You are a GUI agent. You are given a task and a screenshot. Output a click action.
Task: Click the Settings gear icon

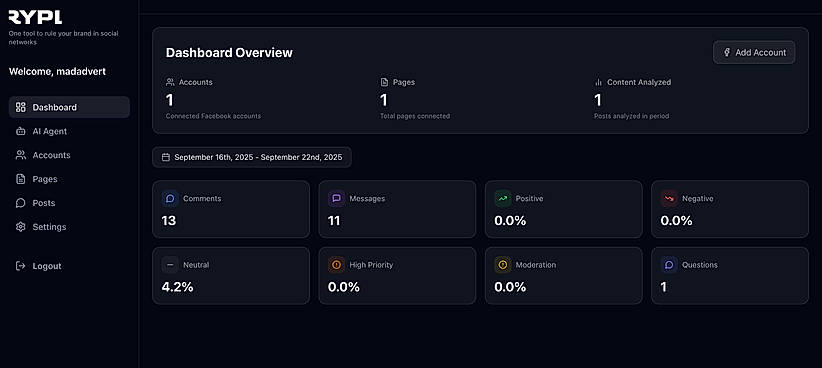click(x=20, y=227)
